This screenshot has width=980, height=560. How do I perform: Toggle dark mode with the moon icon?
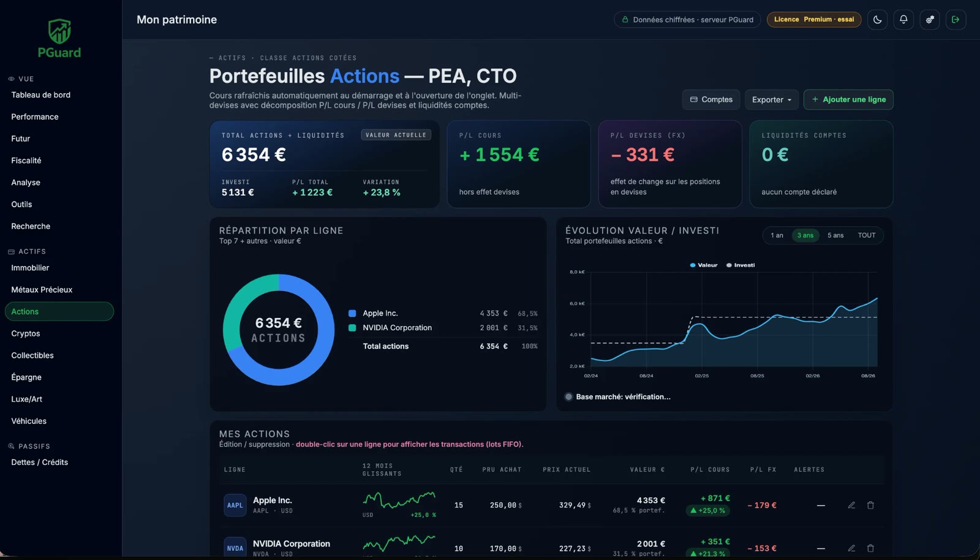pyautogui.click(x=877, y=20)
